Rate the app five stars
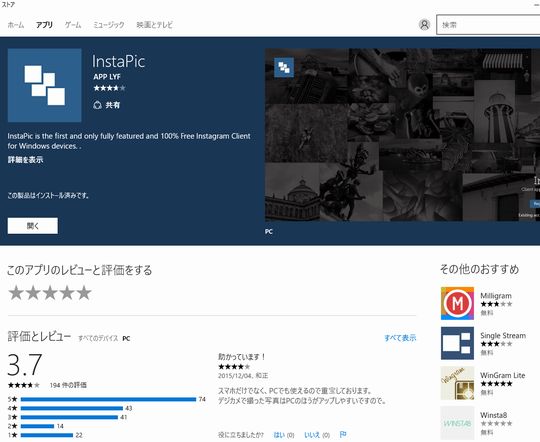 click(84, 293)
